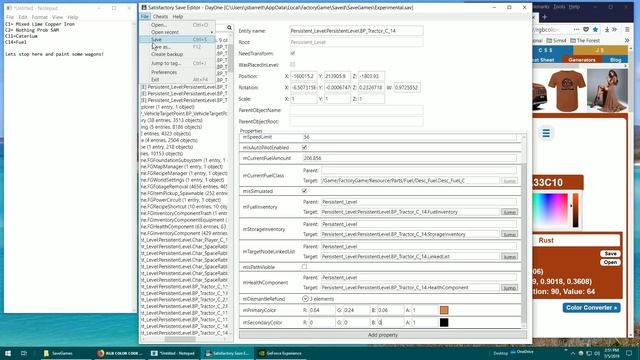Click the Pocket save icon in Firefox

[x=586, y=29]
